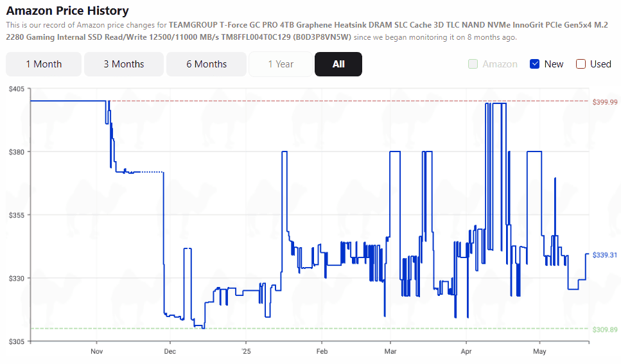Click the Feb label on the x-axis

[322, 351]
